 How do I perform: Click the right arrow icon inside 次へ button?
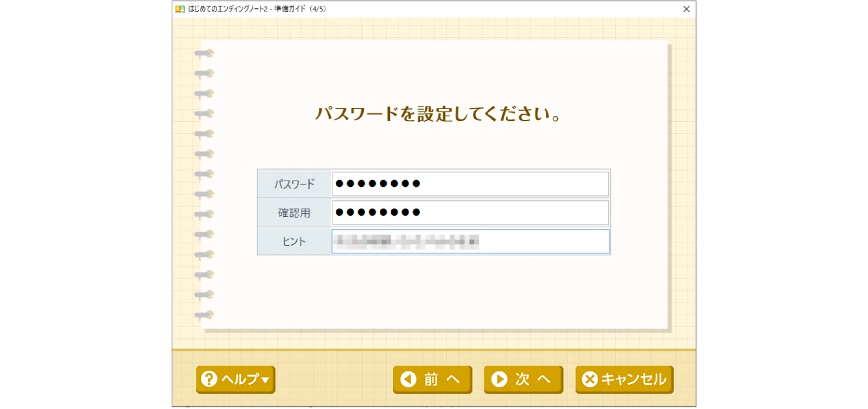coord(498,379)
